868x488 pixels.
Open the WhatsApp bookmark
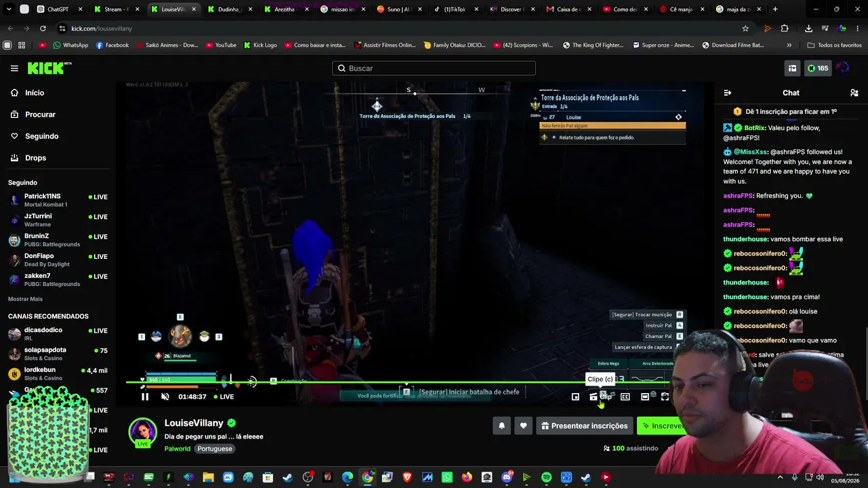(71, 45)
